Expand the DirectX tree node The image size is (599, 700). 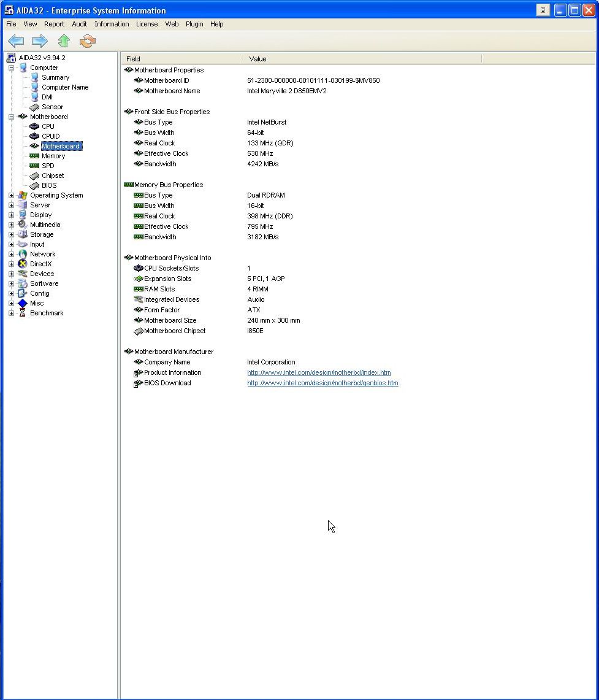tap(11, 264)
